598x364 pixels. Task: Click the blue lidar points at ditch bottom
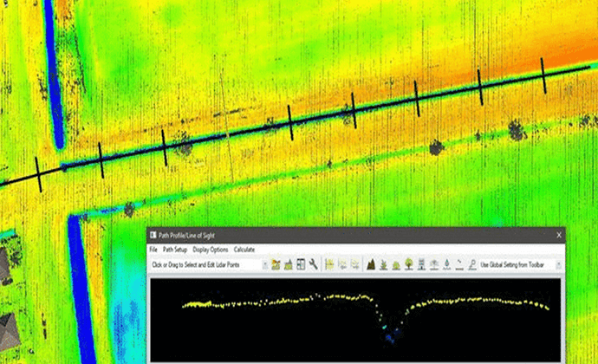tap(389, 337)
